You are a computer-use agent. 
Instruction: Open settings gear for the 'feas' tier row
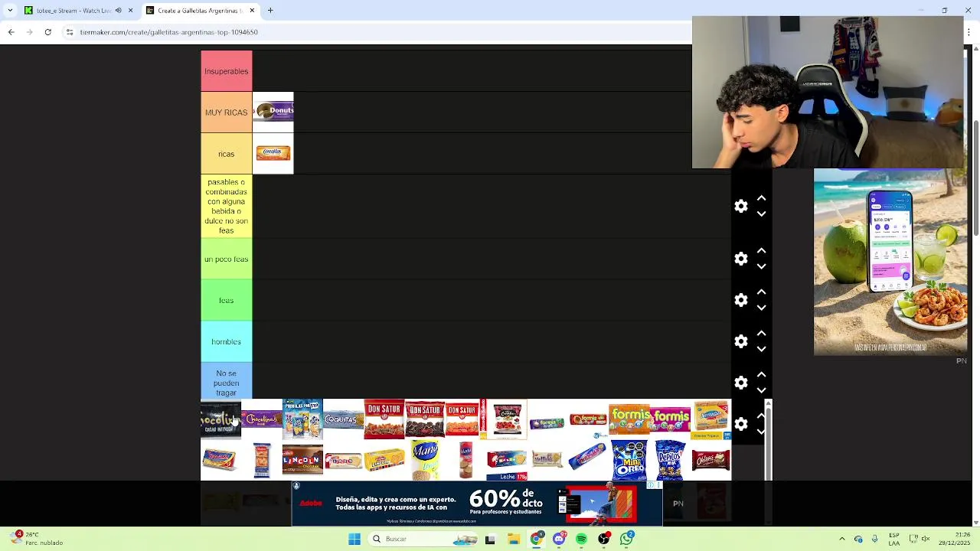(741, 300)
